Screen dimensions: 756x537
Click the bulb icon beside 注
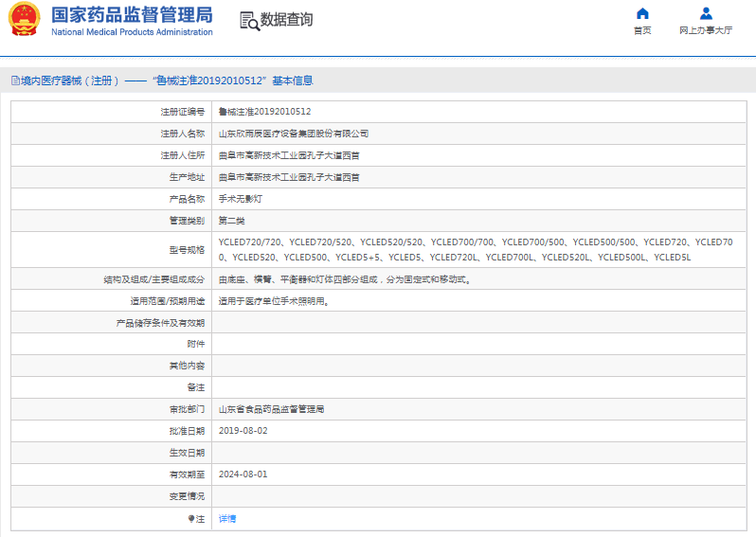pyautogui.click(x=190, y=519)
